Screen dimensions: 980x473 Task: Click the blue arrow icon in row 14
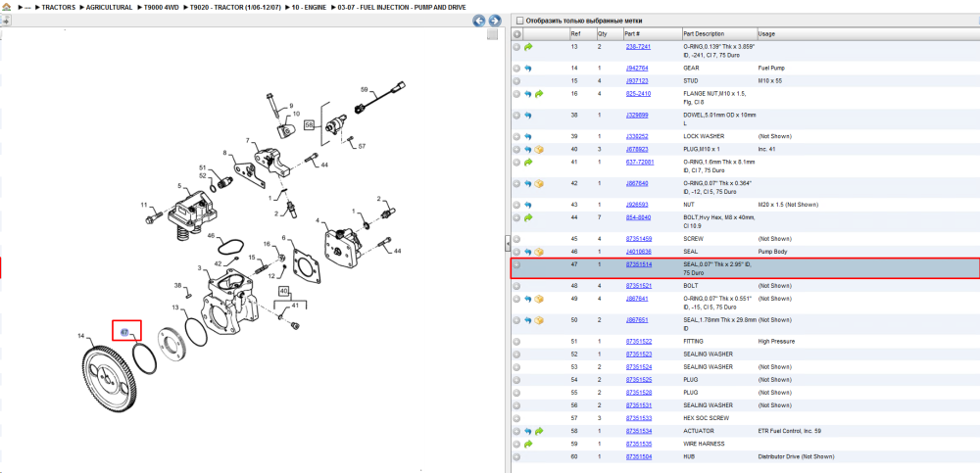coord(528,69)
